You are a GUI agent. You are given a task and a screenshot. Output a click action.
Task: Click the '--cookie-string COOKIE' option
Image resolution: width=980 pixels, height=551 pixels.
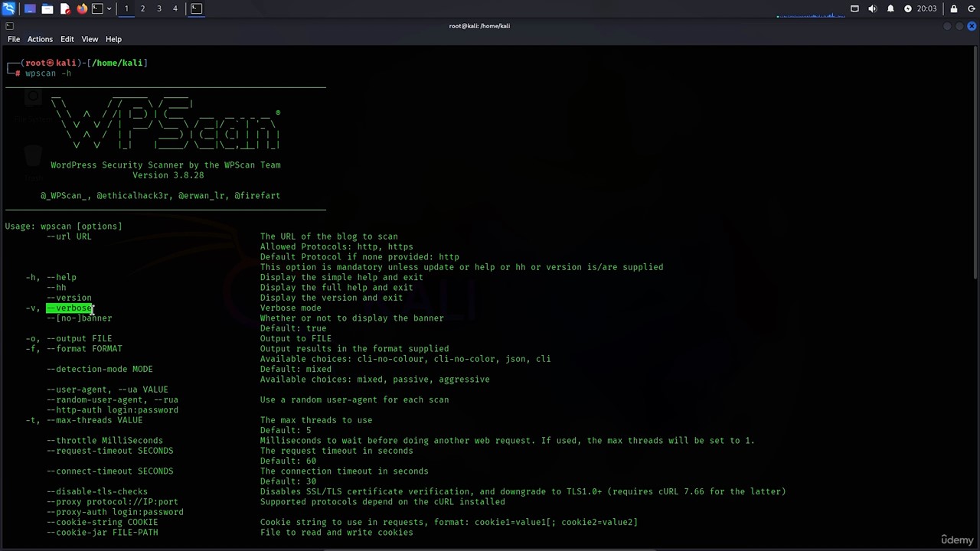(x=102, y=523)
